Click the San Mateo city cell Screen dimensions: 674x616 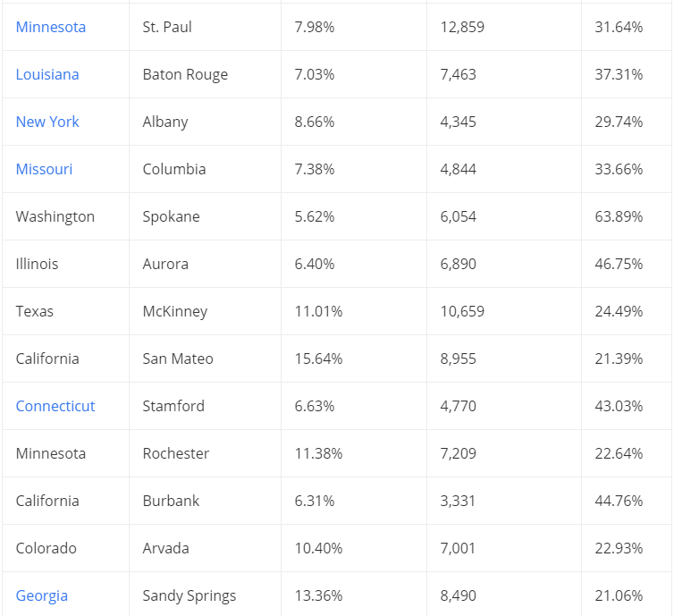[205, 359]
